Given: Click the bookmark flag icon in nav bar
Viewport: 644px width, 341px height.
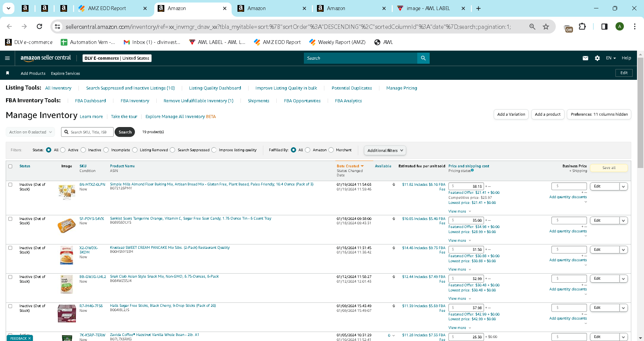Looking at the screenshot, I should click(x=7, y=73).
